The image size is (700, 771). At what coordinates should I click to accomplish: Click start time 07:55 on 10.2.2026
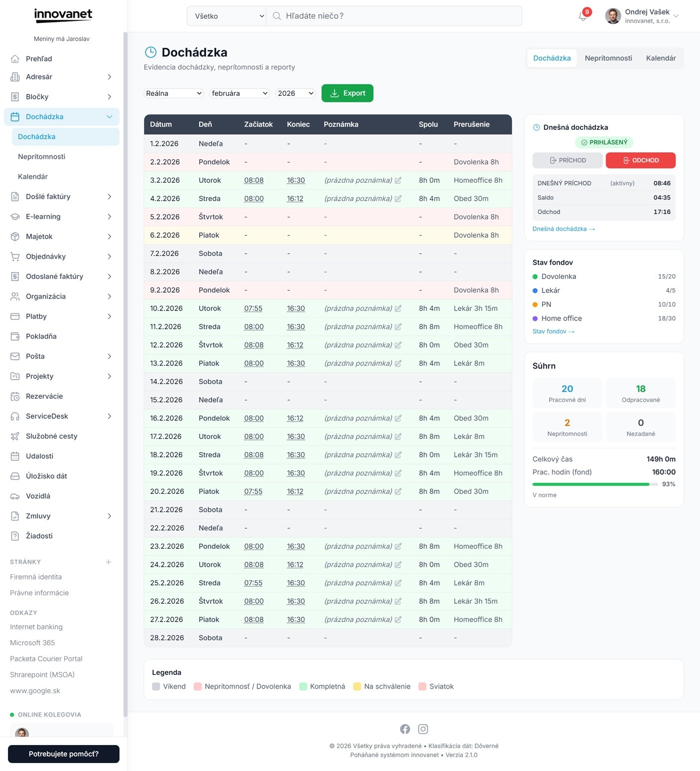[x=253, y=309]
